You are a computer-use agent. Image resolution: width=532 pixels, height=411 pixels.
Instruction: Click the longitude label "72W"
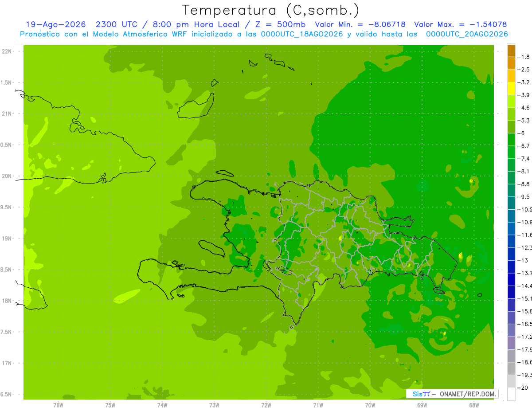click(x=266, y=405)
